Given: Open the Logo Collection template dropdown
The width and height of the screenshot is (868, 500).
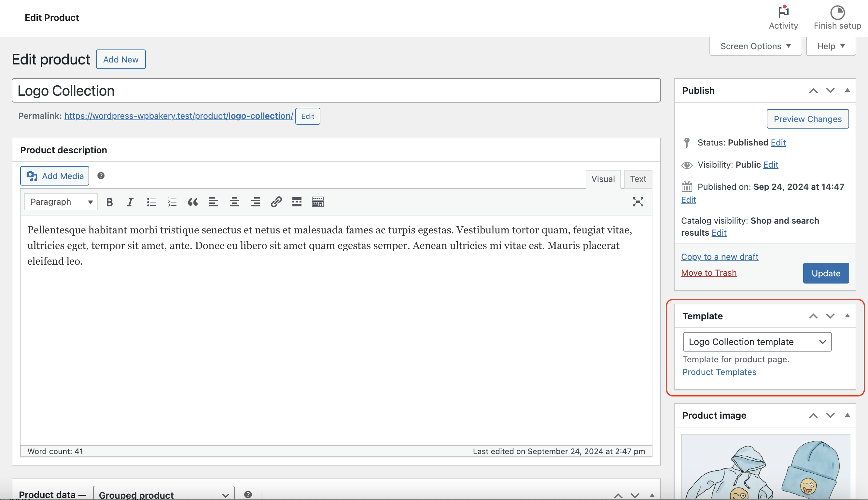Looking at the screenshot, I should 757,342.
